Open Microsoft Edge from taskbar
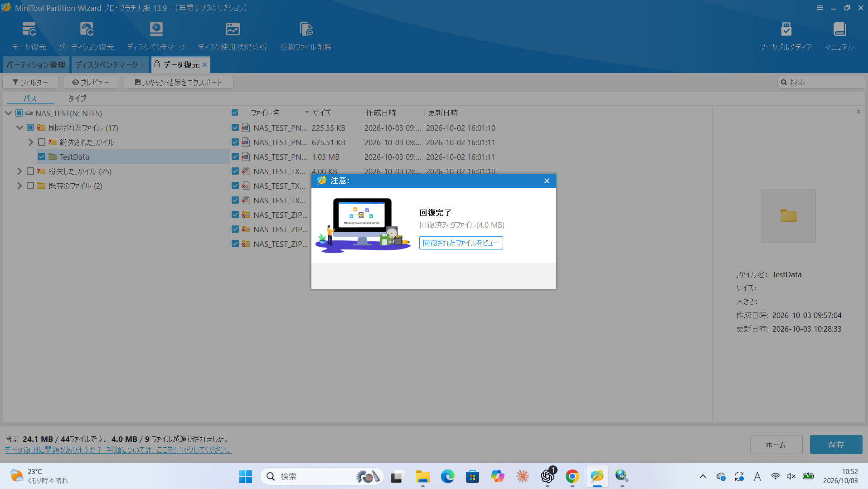The width and height of the screenshot is (868, 489). 447,476
